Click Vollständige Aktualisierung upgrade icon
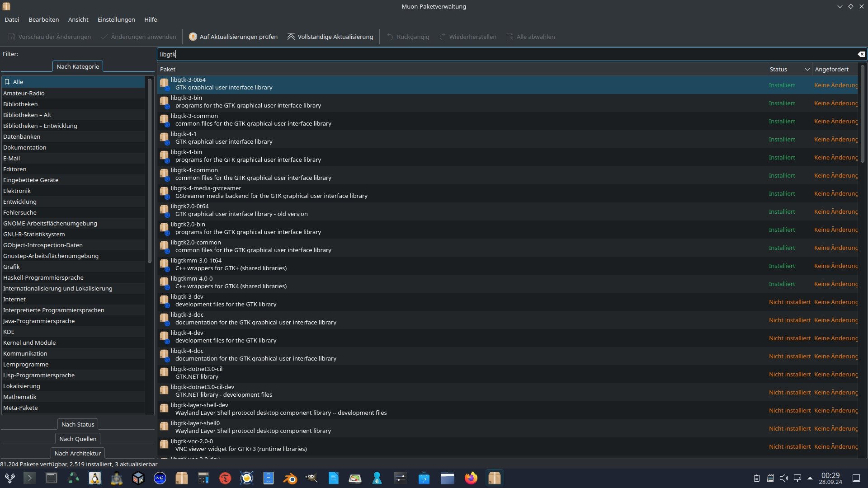This screenshot has width=868, height=488. pos(291,37)
